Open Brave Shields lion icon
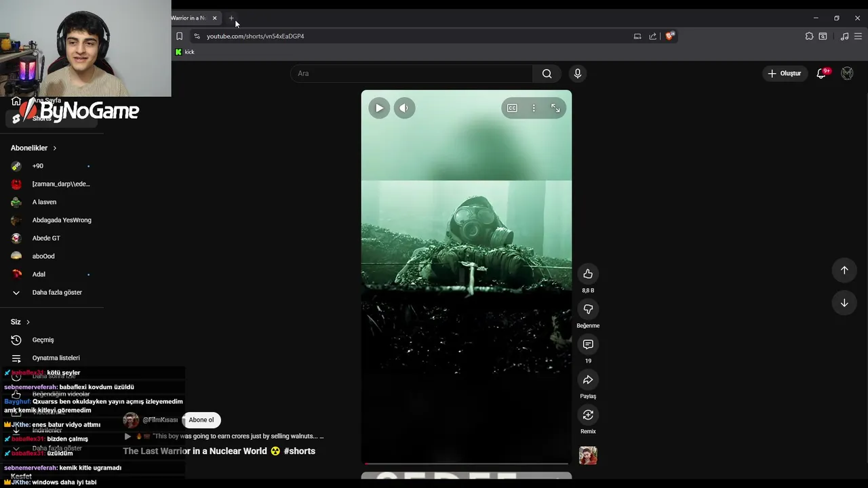 (x=670, y=36)
